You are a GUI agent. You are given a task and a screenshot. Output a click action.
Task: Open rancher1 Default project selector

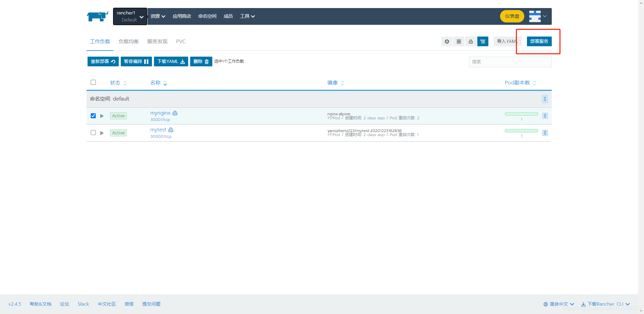(130, 16)
